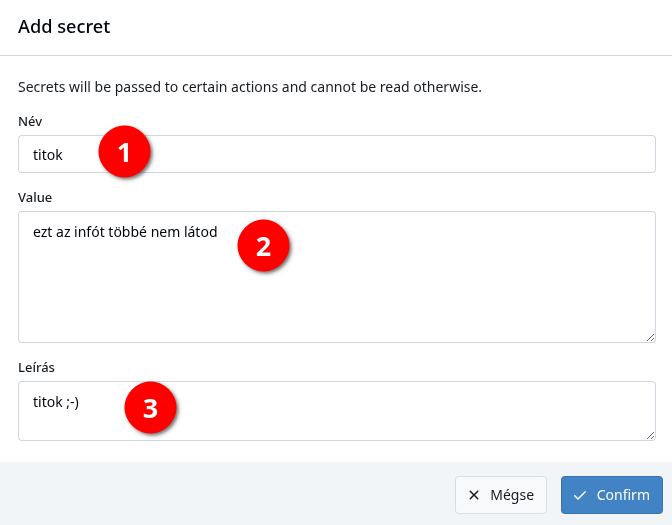The height and width of the screenshot is (525, 672).
Task: Click the secrets explanation sentence
Action: coord(250,87)
